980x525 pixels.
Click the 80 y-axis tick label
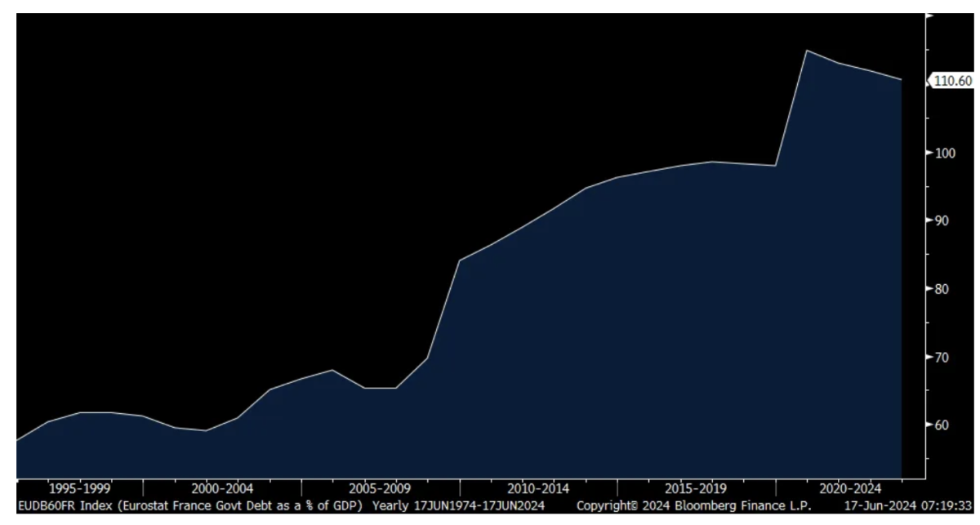click(x=942, y=288)
